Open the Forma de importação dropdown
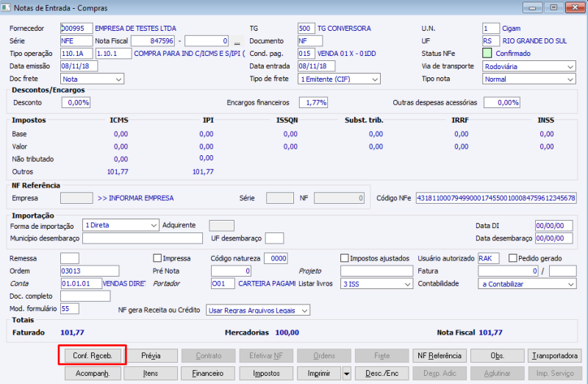This screenshot has width=588, height=384. point(121,225)
